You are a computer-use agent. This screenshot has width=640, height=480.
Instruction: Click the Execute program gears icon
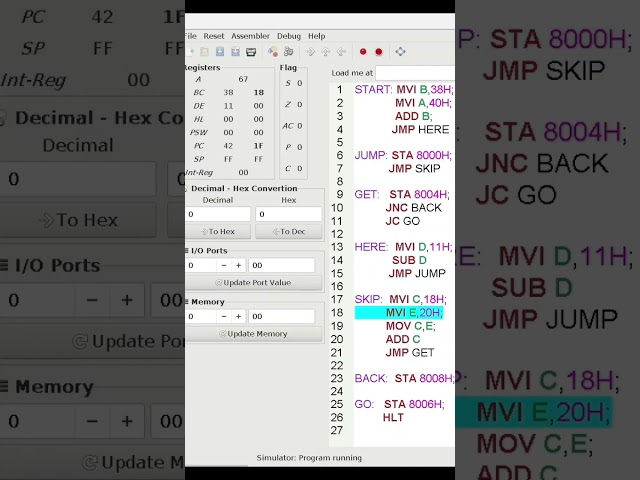coord(289,52)
